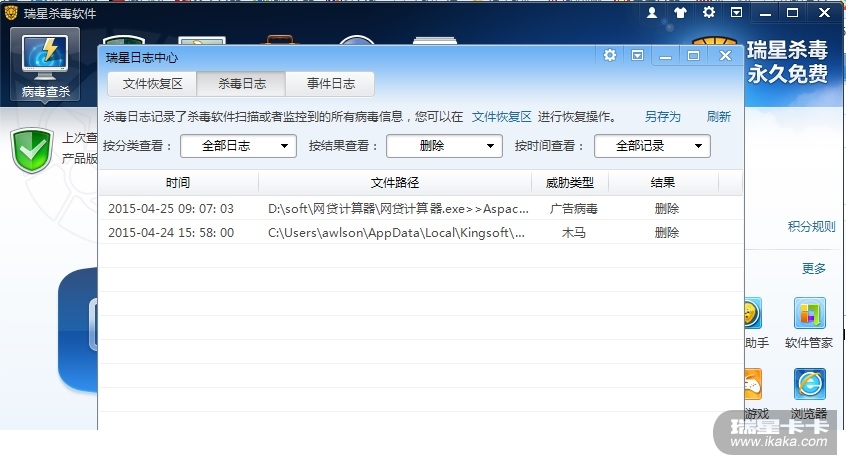
Task: Switch to 文件恢复区 tab
Action: (x=152, y=84)
